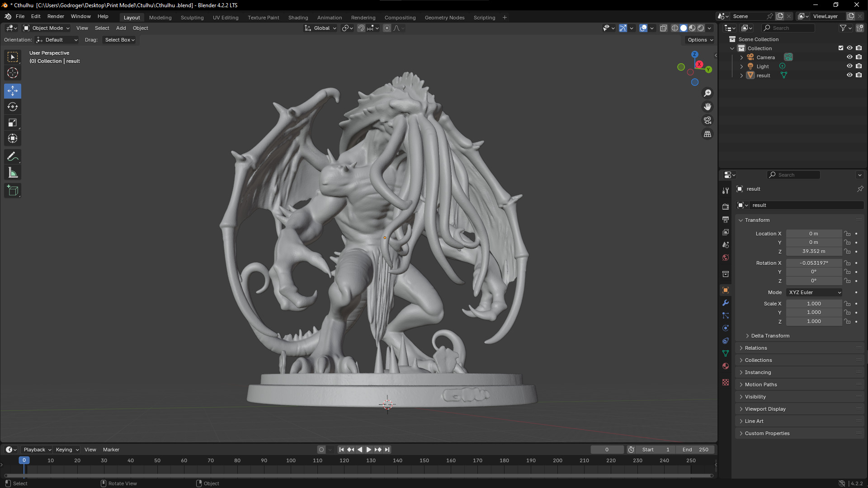
Task: Toggle the camera view icon
Action: [x=708, y=120]
